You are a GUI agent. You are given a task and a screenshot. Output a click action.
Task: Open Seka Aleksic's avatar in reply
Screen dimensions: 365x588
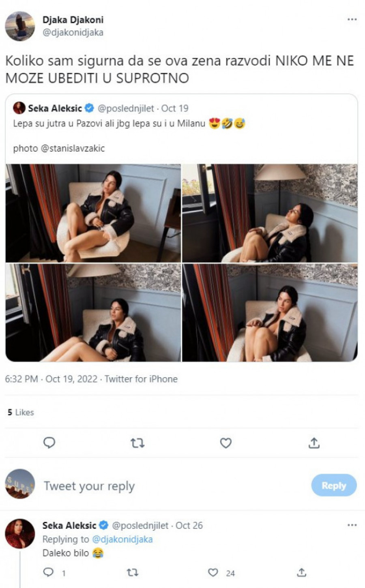pyautogui.click(x=20, y=533)
